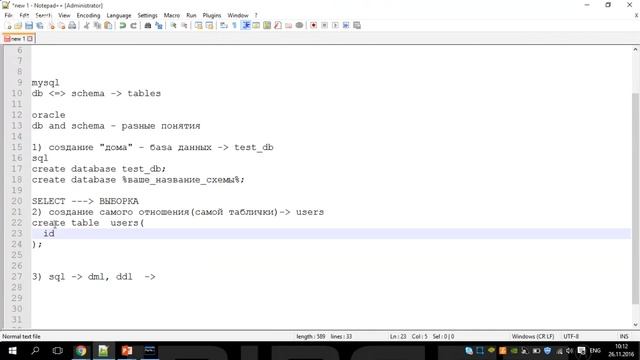Click the Paste toolbar icon
The image size is (640, 360).
coord(108,25)
